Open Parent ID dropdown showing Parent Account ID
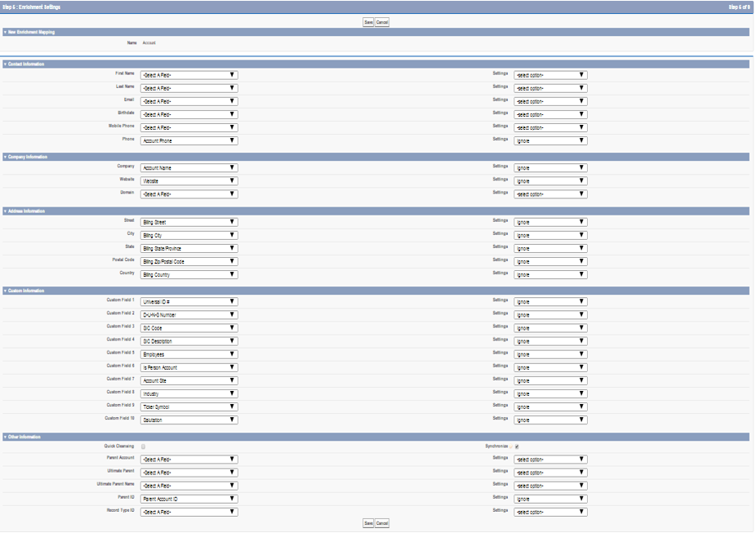Image resolution: width=756 pixels, height=533 pixels. pyautogui.click(x=189, y=499)
